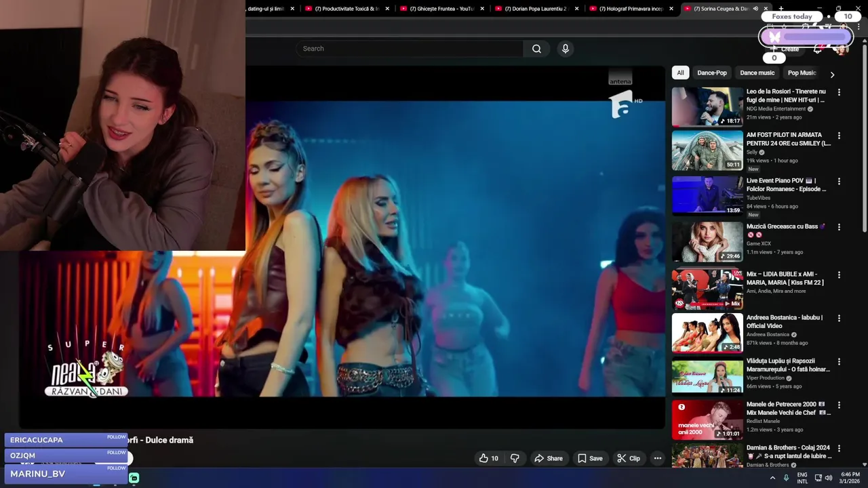Open options for Damian & Brothers Colaj

tap(839, 449)
